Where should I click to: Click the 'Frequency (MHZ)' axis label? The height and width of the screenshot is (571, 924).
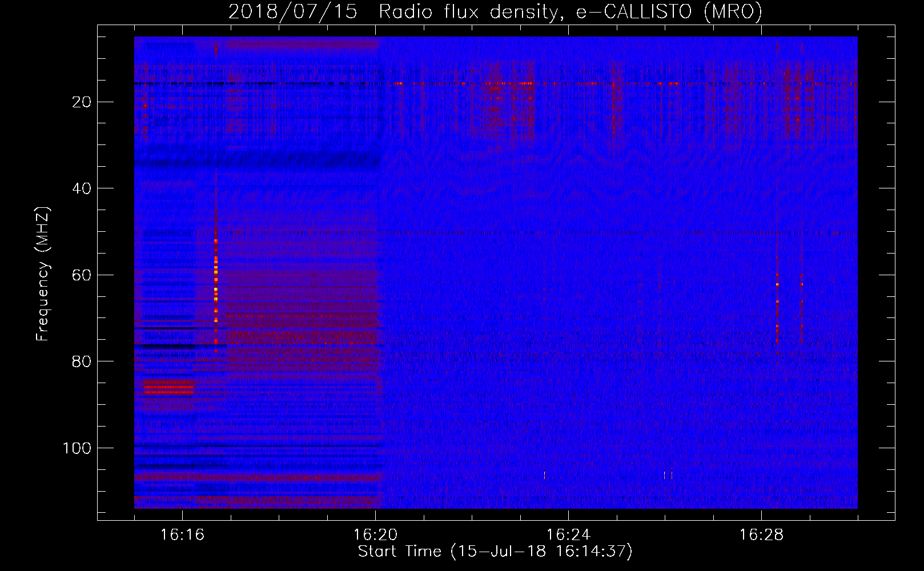pos(43,274)
